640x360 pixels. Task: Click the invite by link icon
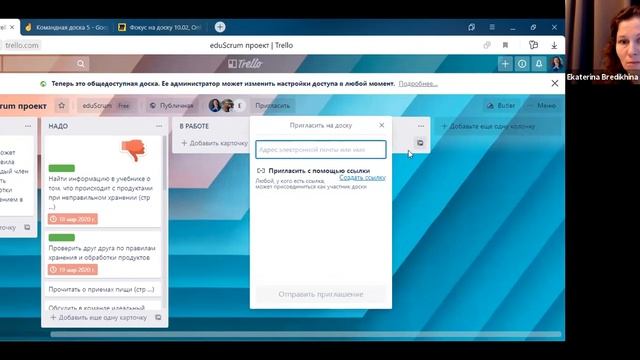tap(261, 171)
